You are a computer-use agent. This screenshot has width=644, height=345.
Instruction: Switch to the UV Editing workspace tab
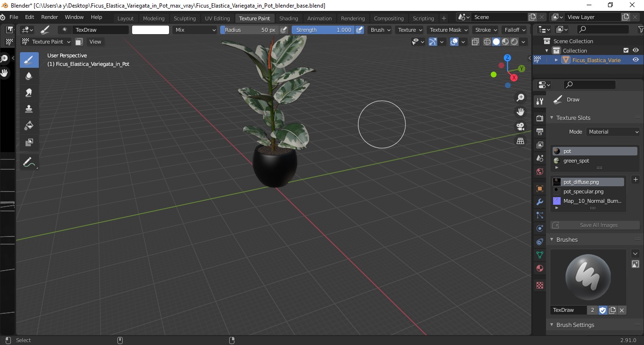click(217, 18)
